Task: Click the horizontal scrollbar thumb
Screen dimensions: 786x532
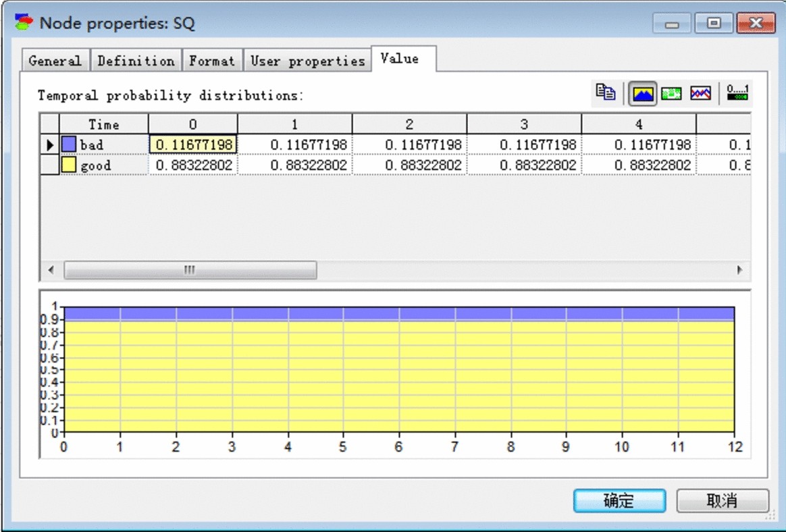Action: pyautogui.click(x=190, y=270)
